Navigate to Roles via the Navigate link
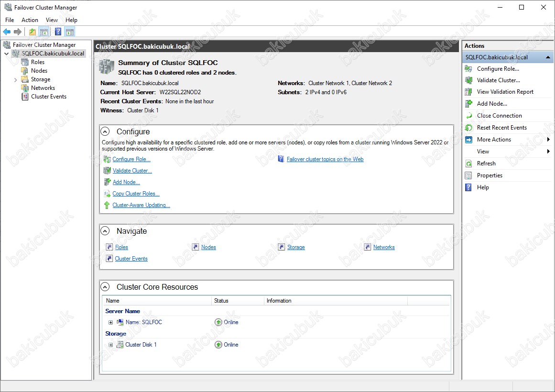Viewport: 555px width, 392px height. point(121,247)
